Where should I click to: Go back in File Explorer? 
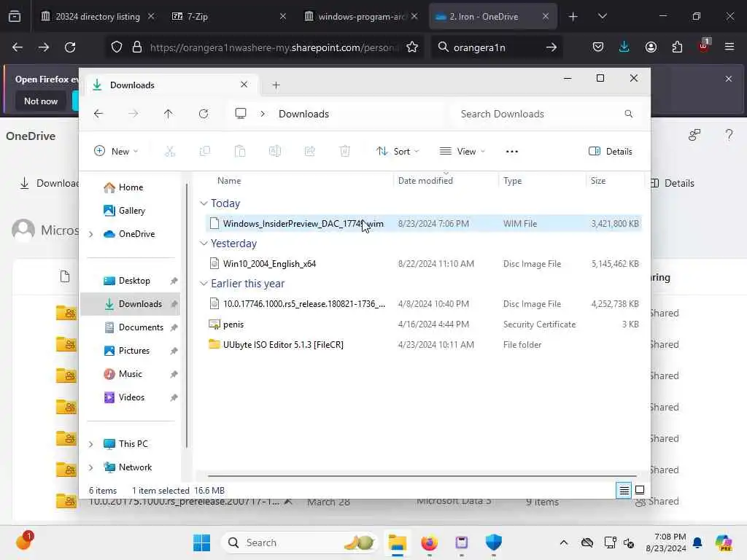pyautogui.click(x=98, y=114)
